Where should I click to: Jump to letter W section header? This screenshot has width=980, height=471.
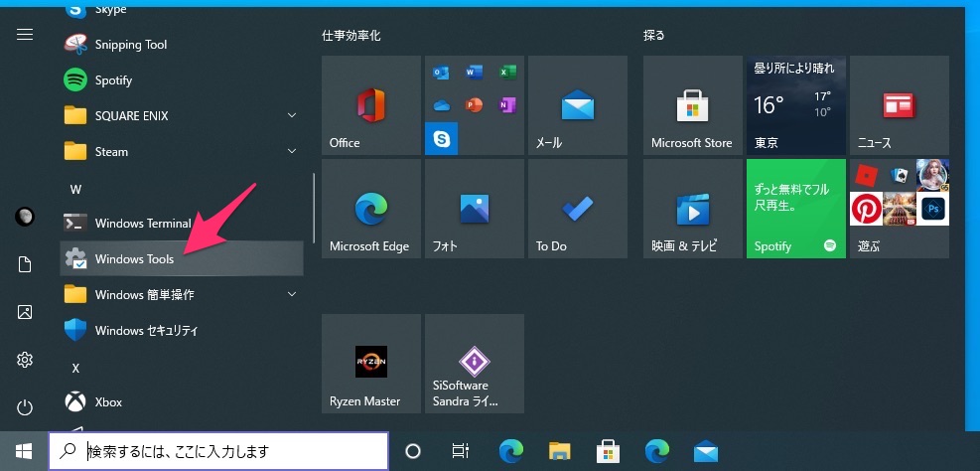click(x=75, y=190)
